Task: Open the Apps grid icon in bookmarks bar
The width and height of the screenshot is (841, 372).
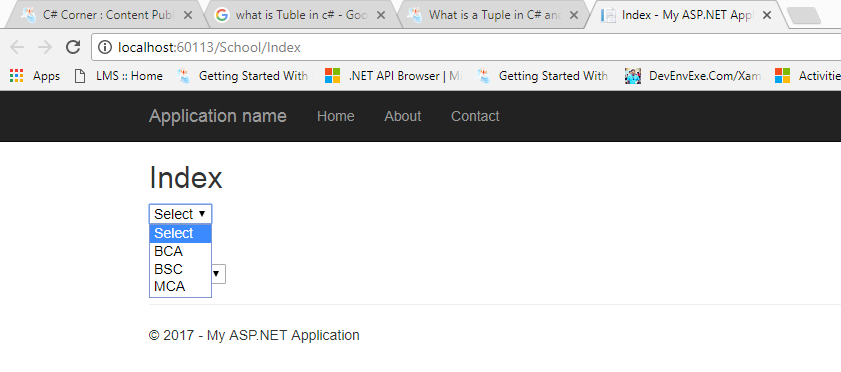Action: click(17, 76)
